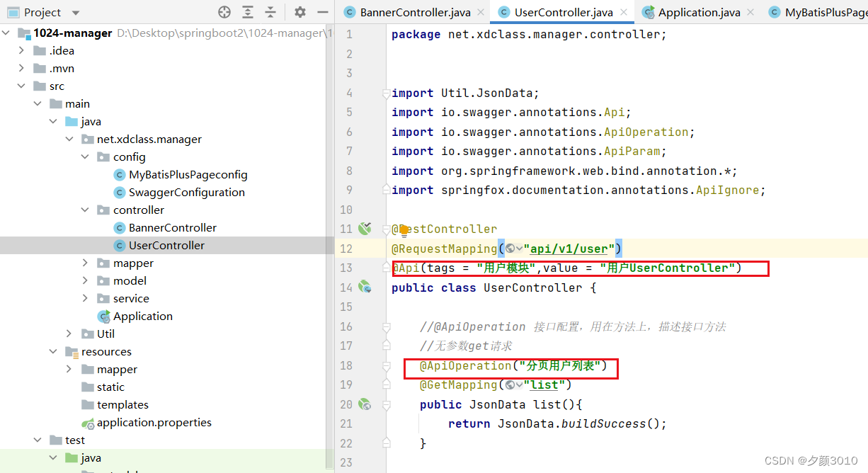This screenshot has height=473, width=868.
Task: Click the Application.java file class icon
Action: [x=649, y=12]
